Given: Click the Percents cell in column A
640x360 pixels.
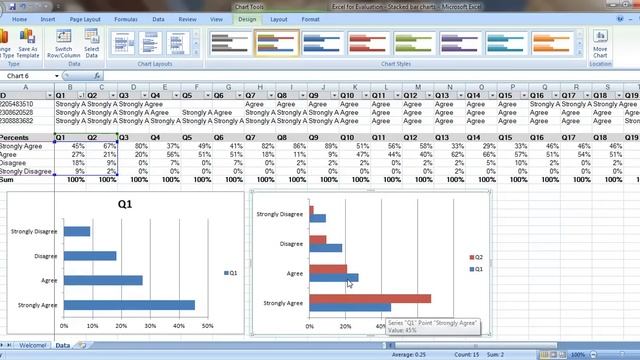Looking at the screenshot, I should [x=27, y=138].
